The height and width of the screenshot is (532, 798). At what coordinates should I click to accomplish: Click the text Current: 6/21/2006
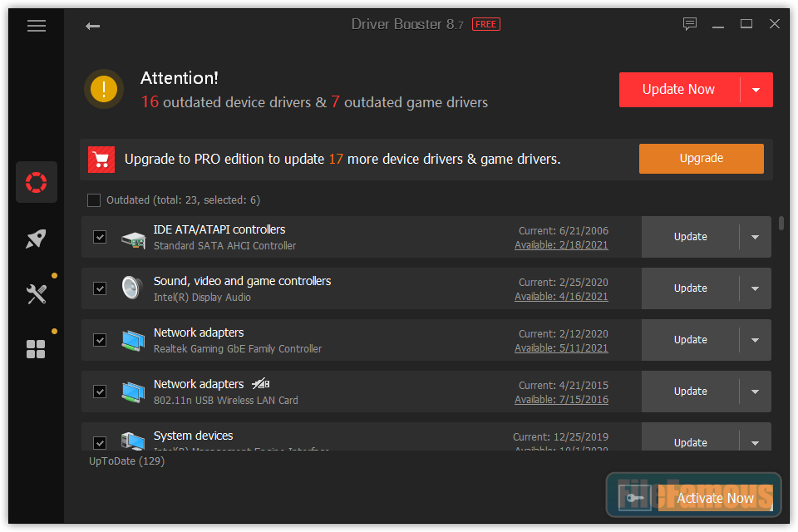(564, 230)
